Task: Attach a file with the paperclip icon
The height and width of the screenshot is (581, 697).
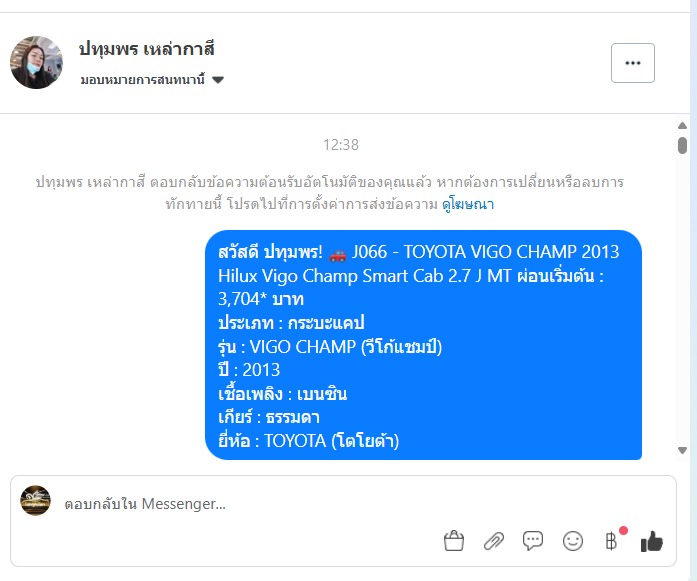Action: (493, 541)
